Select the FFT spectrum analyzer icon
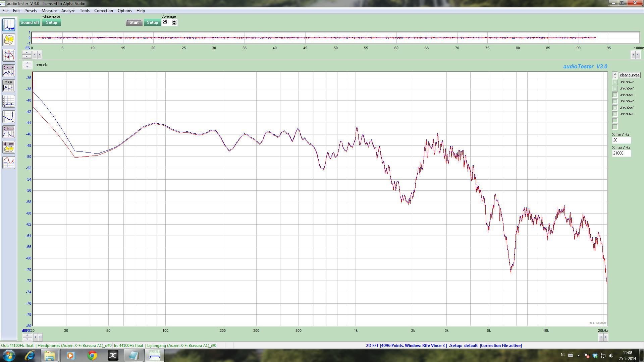644x362 pixels. [x=9, y=25]
